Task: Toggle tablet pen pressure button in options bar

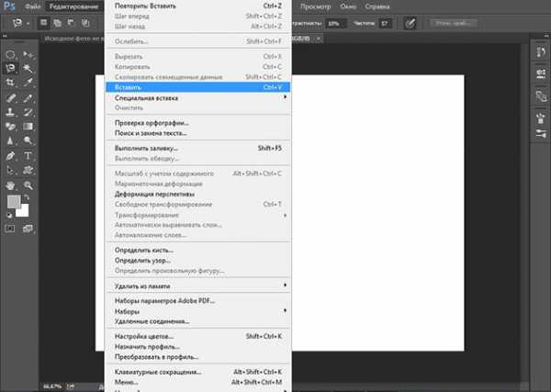Action: [410, 23]
